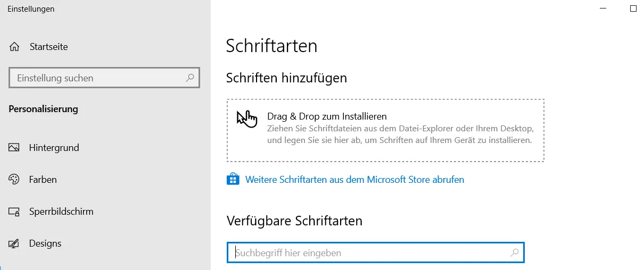Focus the Einstellung suchen search box
644x270 pixels.
click(96, 78)
